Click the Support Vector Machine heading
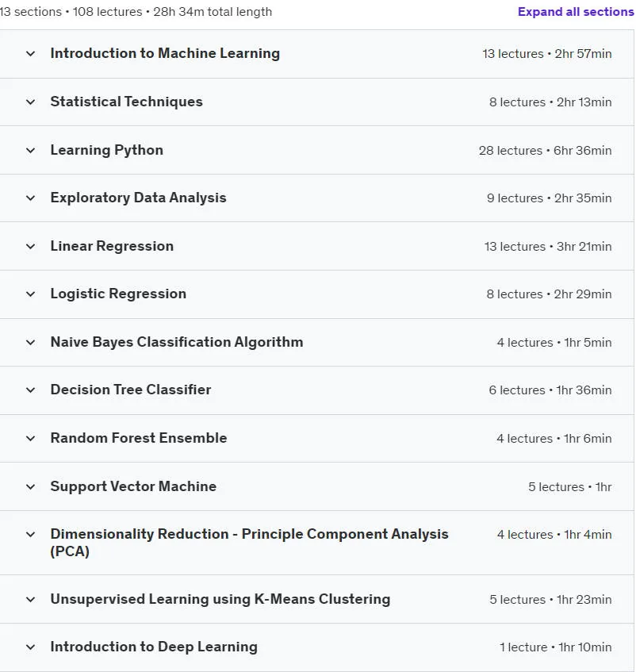Screen dimensions: 636x672 [x=133, y=486]
